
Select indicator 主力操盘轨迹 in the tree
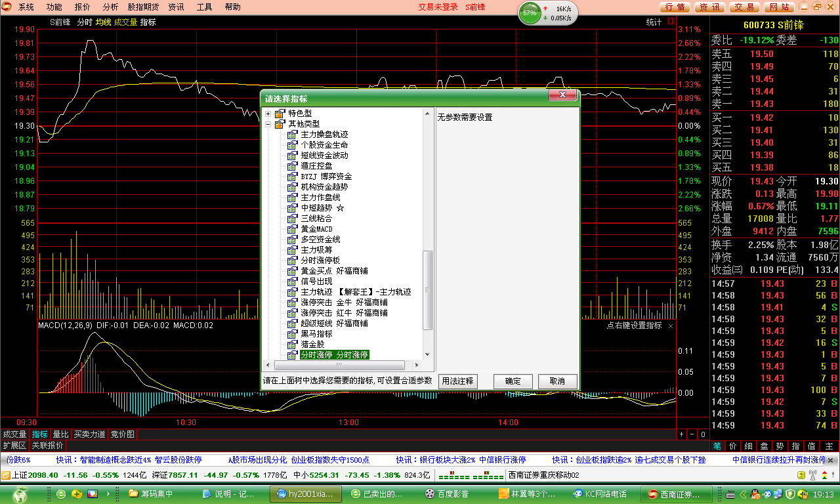point(324,135)
